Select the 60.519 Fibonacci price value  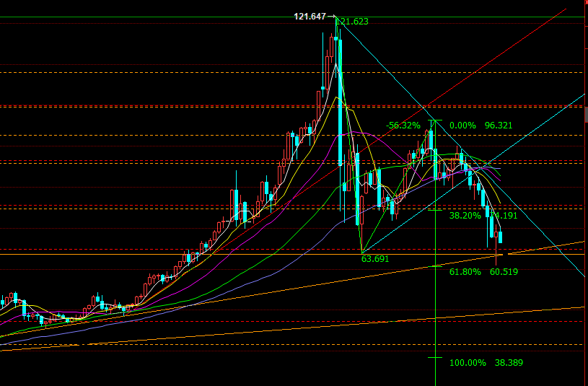pyautogui.click(x=504, y=272)
